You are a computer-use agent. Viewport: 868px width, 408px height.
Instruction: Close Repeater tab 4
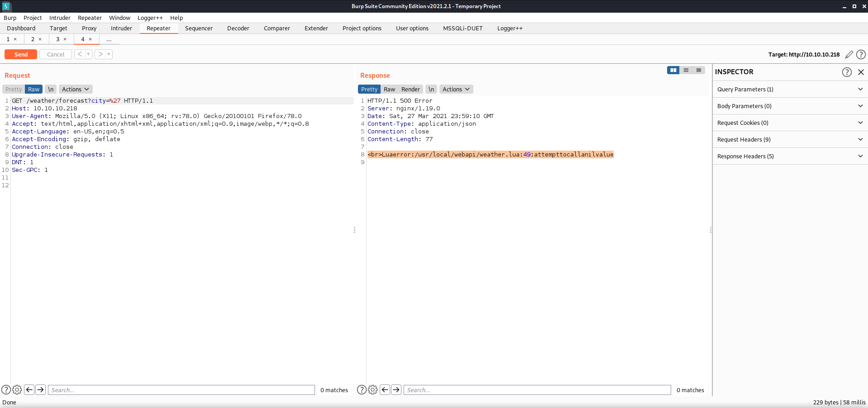click(90, 39)
